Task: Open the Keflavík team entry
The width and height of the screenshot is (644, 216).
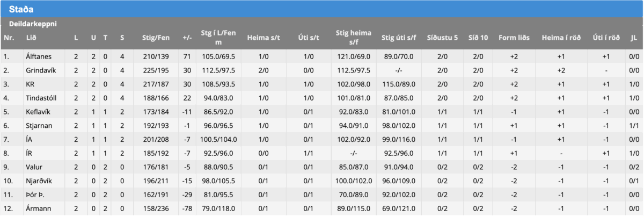Action: tap(37, 112)
